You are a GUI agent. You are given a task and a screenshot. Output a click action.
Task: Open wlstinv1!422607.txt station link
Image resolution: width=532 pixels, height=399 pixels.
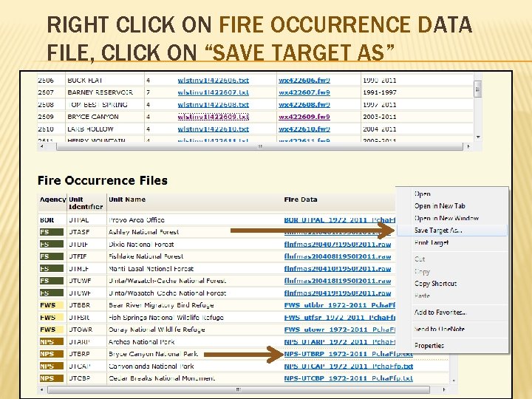(213, 92)
